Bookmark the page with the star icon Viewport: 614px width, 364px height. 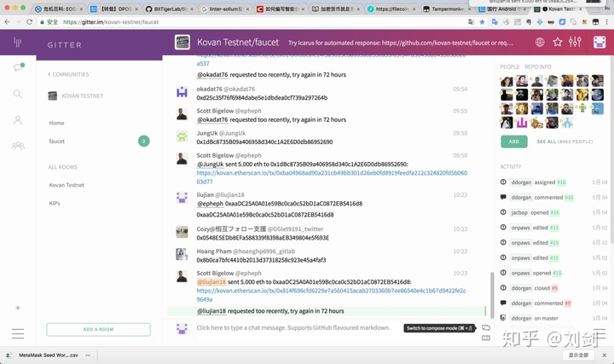482,22
